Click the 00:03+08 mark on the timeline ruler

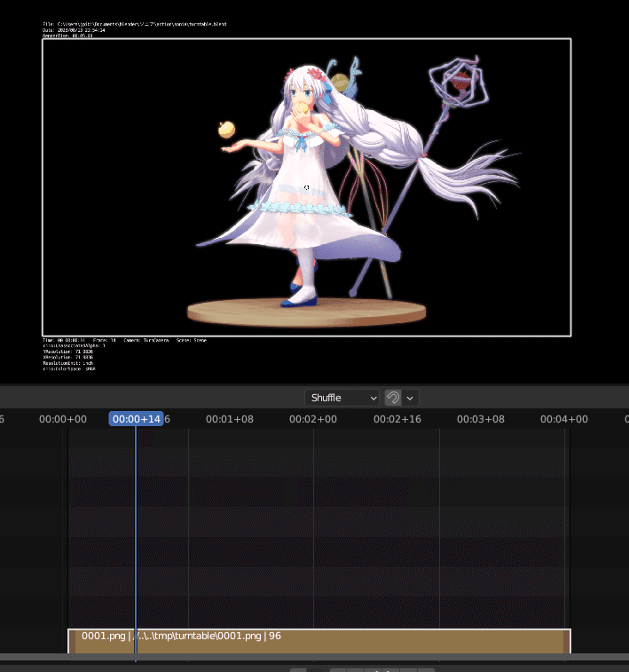coord(481,419)
